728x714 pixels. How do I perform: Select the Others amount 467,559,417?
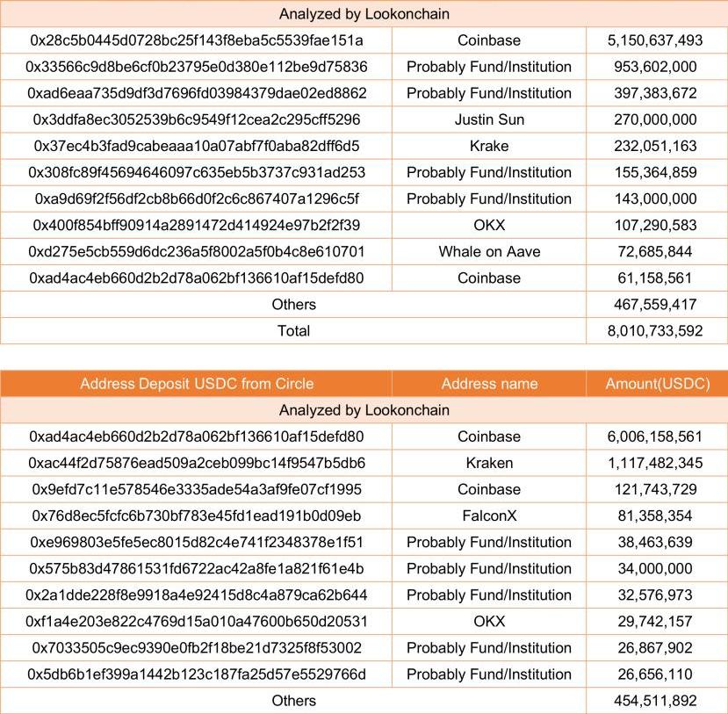point(656,305)
